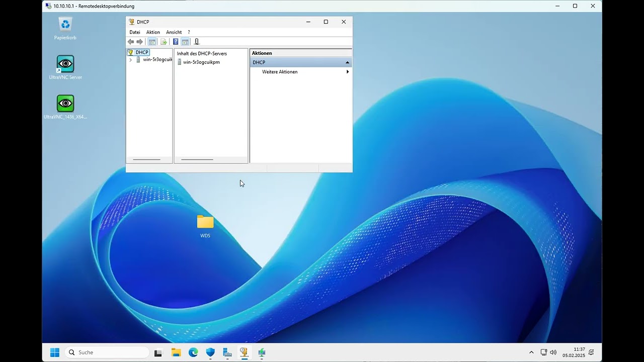This screenshot has width=644, height=362.
Task: Click the content pane horizontal scrollbar
Action: tap(197, 160)
